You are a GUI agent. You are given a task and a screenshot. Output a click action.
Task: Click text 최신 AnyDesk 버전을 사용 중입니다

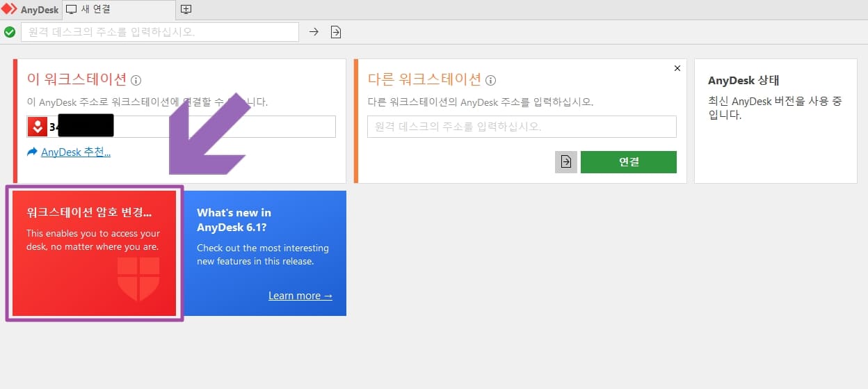pyautogui.click(x=775, y=108)
